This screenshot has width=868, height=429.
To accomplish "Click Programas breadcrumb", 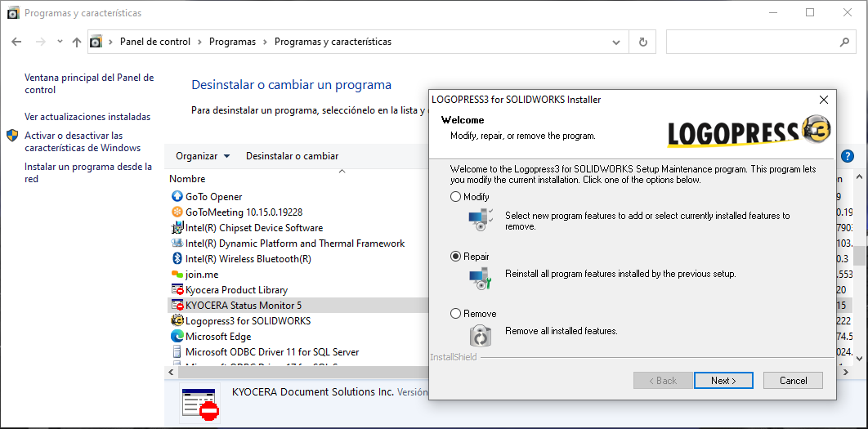I will point(232,42).
